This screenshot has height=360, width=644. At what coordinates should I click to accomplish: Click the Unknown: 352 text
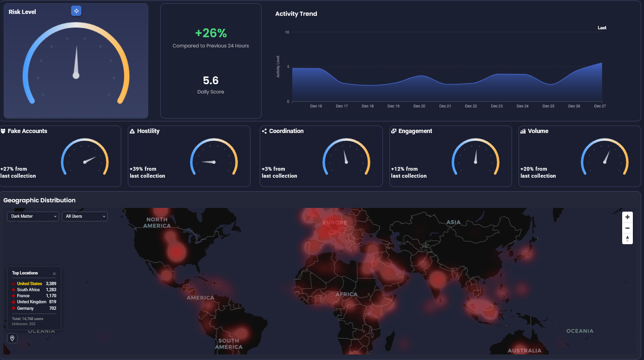click(24, 324)
